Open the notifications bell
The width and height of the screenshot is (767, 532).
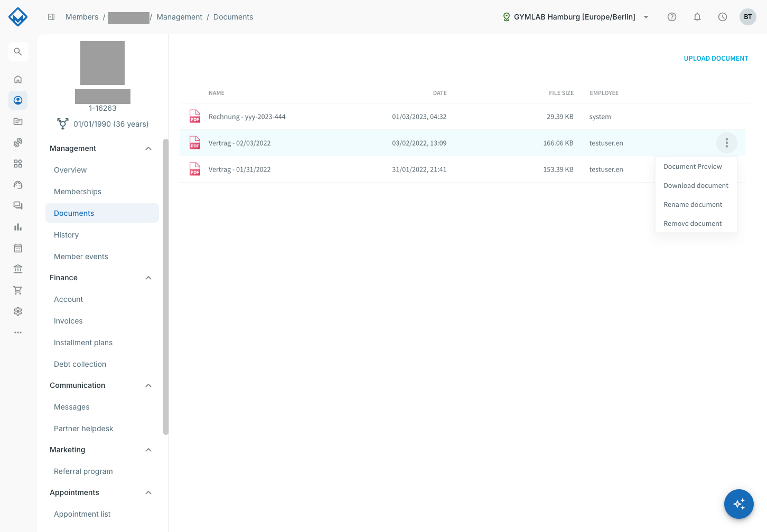pos(697,17)
